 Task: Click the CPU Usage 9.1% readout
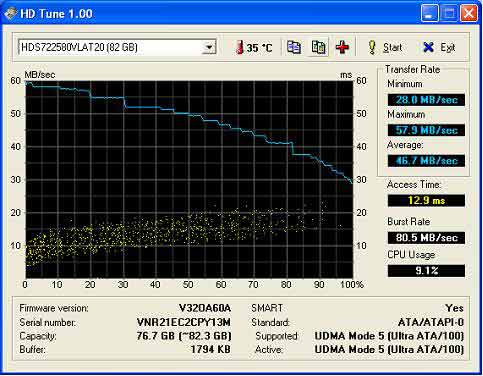tap(426, 270)
